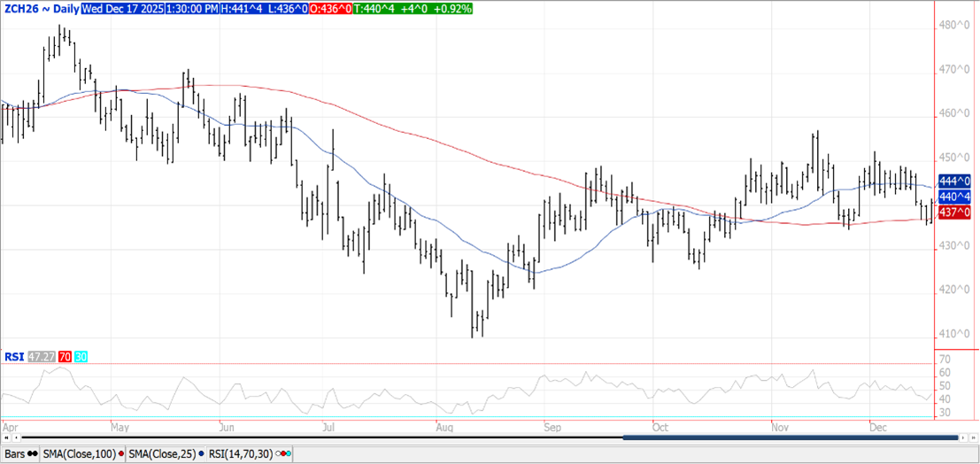Click the red dot beside SMA(Close,100)
Screen dimensions: 980x464
tap(120, 453)
